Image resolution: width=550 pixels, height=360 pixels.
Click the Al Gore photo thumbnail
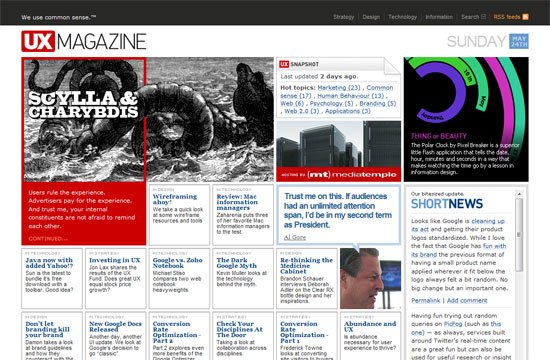(370, 279)
